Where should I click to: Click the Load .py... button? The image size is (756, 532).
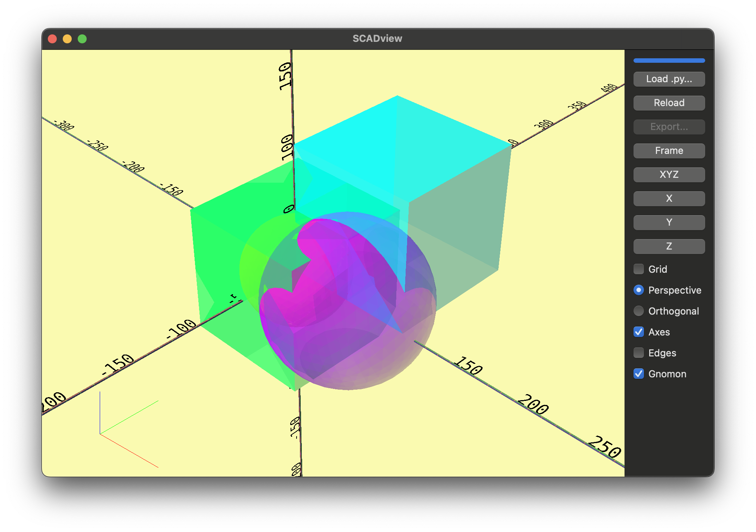pyautogui.click(x=669, y=79)
